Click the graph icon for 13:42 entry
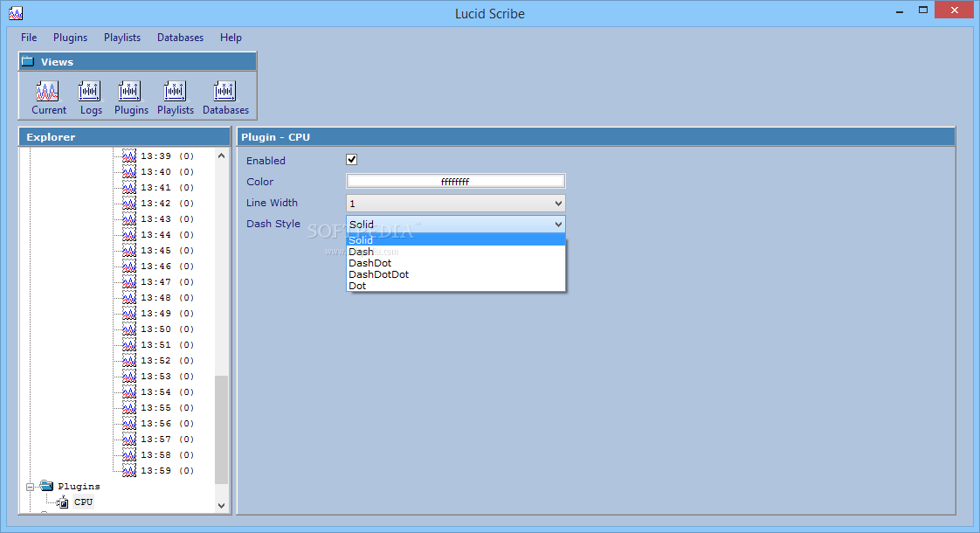The width and height of the screenshot is (980, 533). (128, 203)
